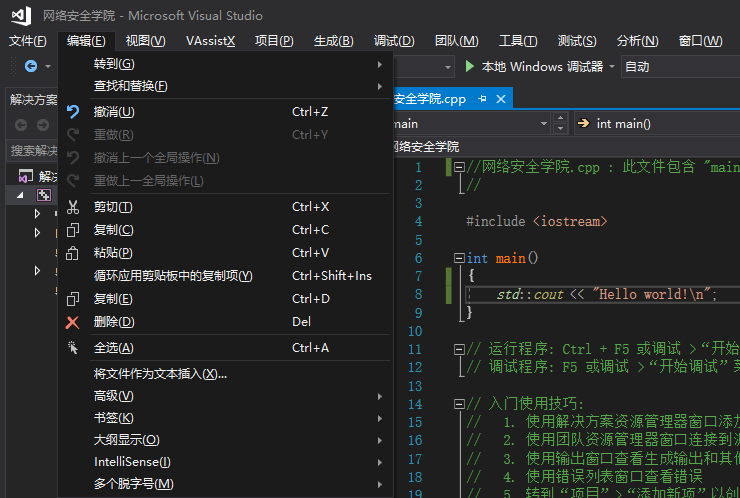Click the highlighted project icon in Solution Explorer

[44, 195]
